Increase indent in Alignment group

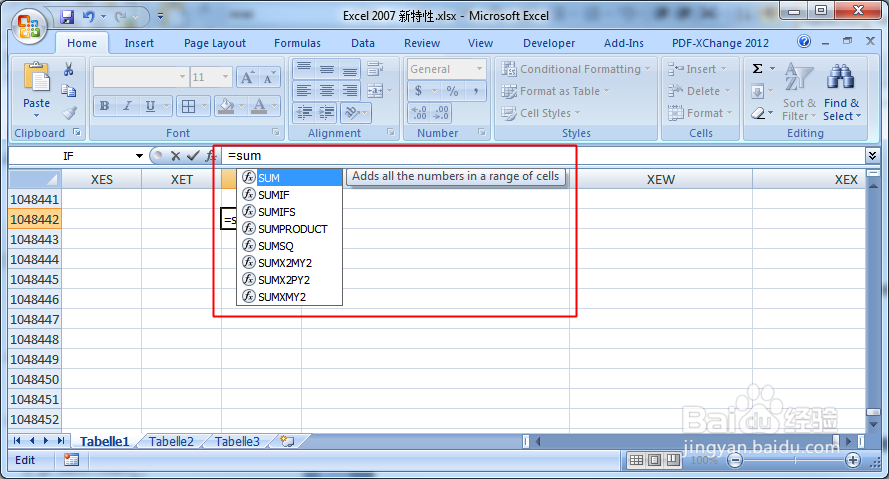click(326, 113)
